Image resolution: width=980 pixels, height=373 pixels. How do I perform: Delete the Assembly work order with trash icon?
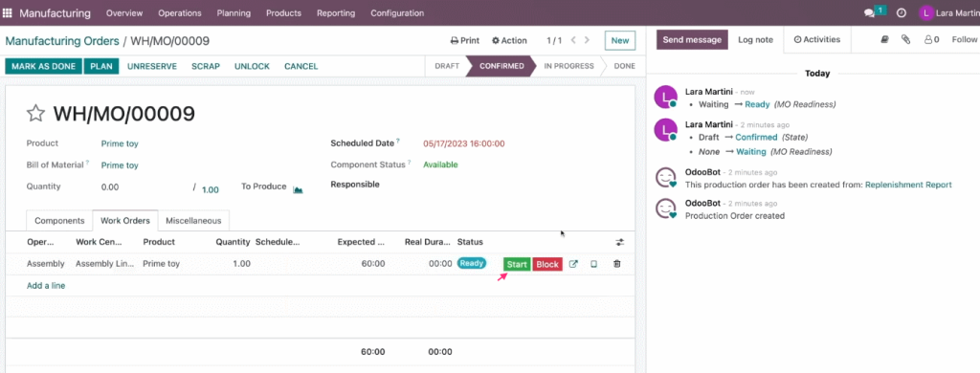pyautogui.click(x=617, y=264)
